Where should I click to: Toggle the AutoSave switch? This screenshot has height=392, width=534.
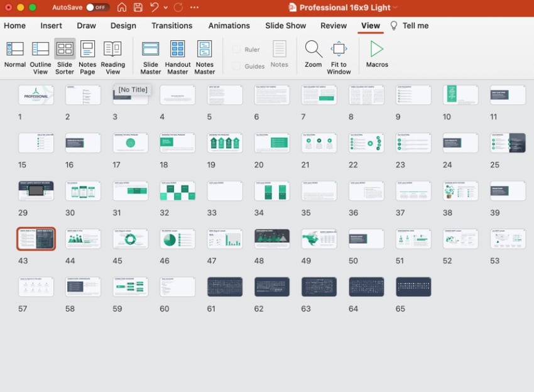pos(97,8)
